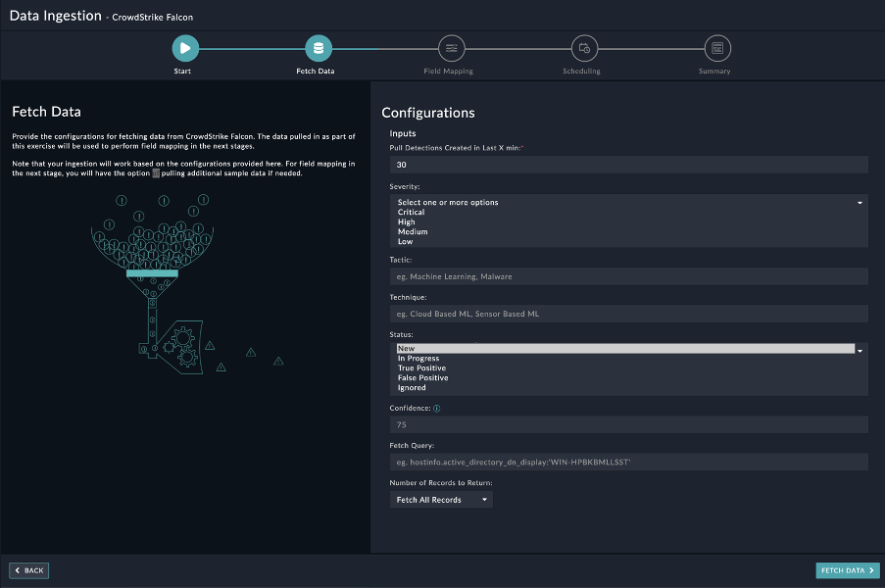This screenshot has height=588, width=886.
Task: Click the Technique input field
Action: tap(628, 315)
